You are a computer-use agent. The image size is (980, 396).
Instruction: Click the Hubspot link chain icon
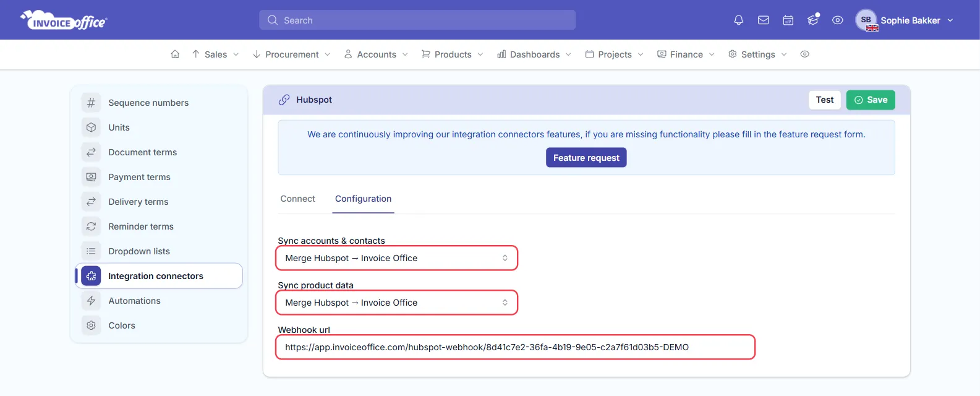tap(284, 100)
